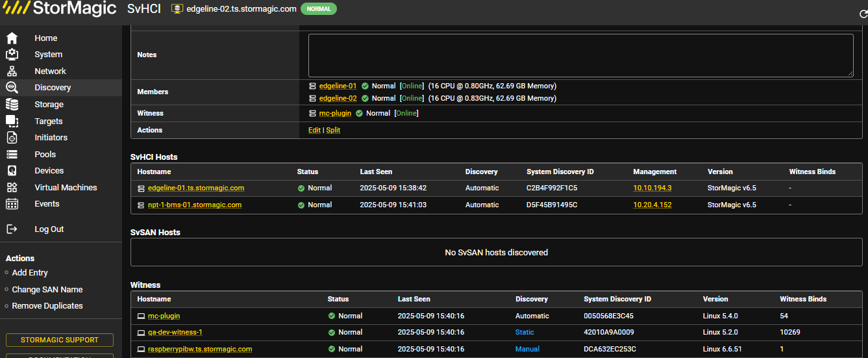
Task: Click the Events calendar icon
Action: 12,204
